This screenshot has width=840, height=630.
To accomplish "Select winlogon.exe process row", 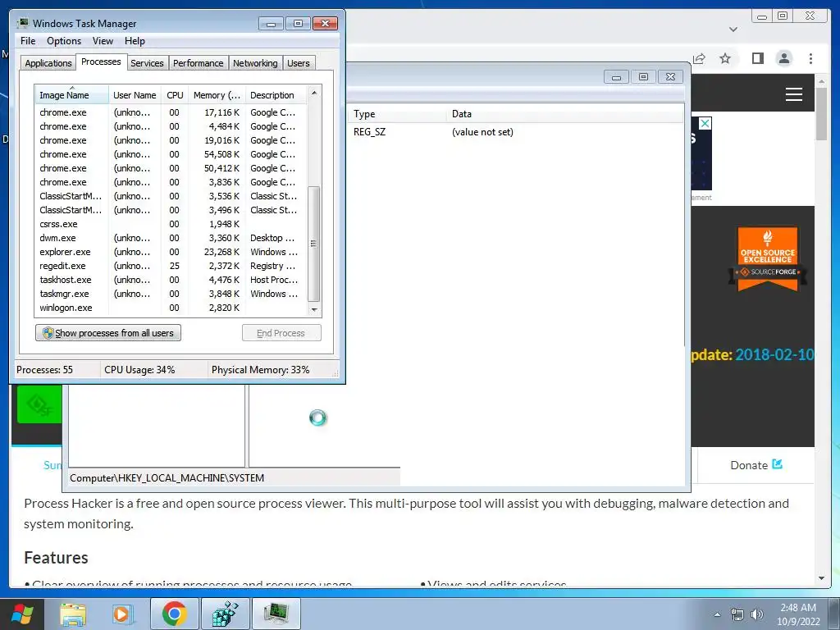I will click(171, 308).
